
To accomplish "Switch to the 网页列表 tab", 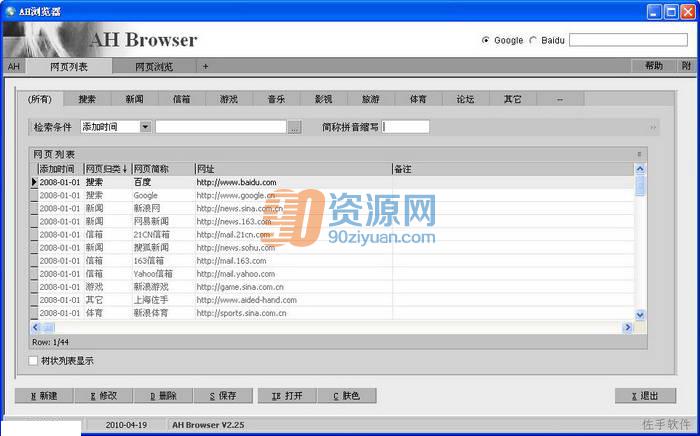I will [69, 67].
